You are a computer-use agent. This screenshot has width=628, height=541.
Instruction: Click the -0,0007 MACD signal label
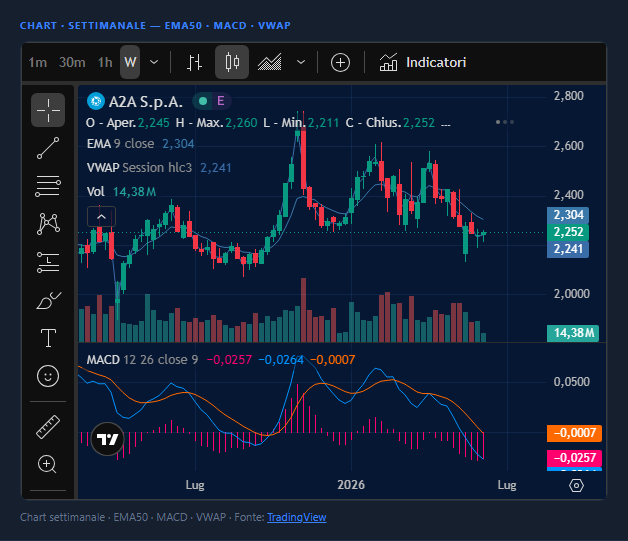pyautogui.click(x=574, y=433)
